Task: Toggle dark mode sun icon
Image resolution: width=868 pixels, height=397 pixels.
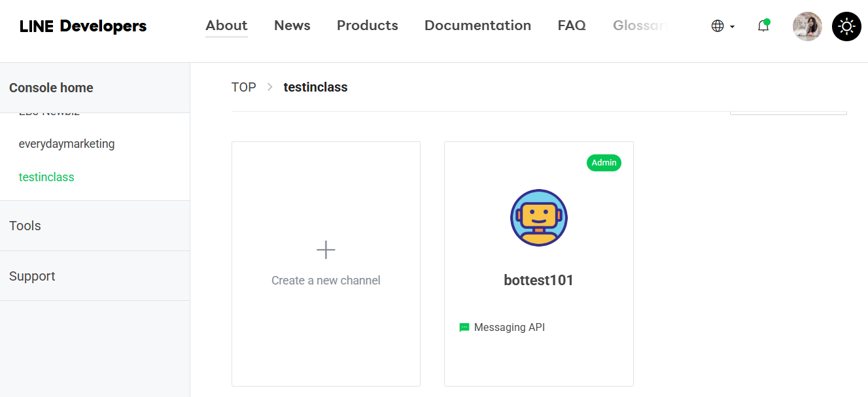Action: pos(846,26)
